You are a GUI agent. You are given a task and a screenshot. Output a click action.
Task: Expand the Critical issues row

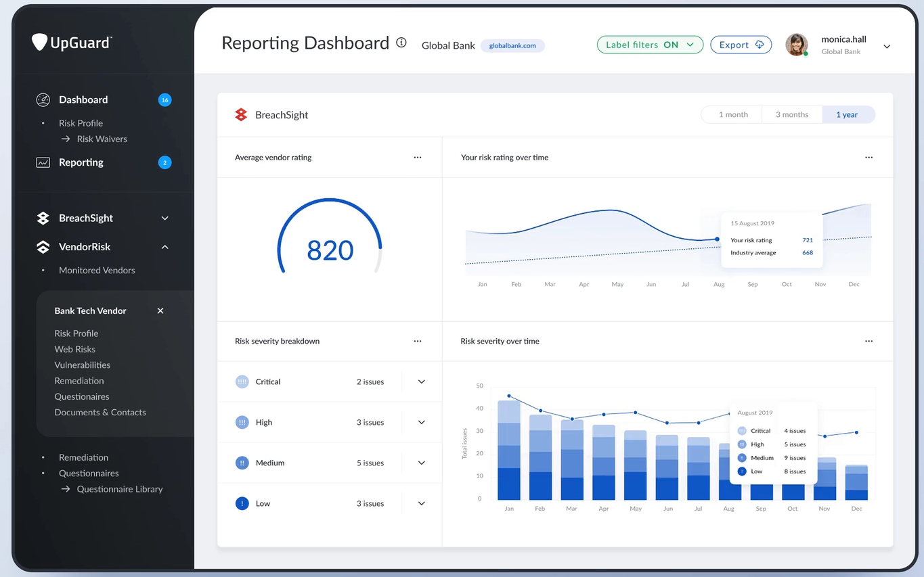pyautogui.click(x=421, y=382)
